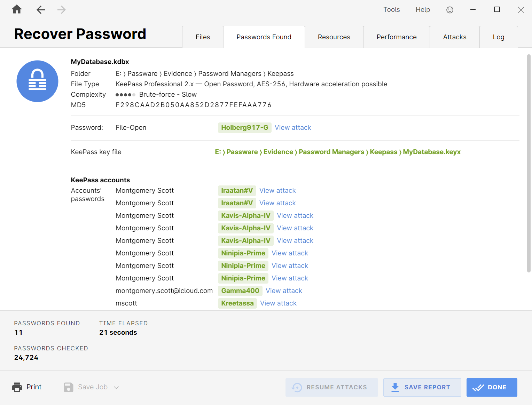Expand the Save Job dropdown chevron
The height and width of the screenshot is (405, 532).
tap(116, 387)
